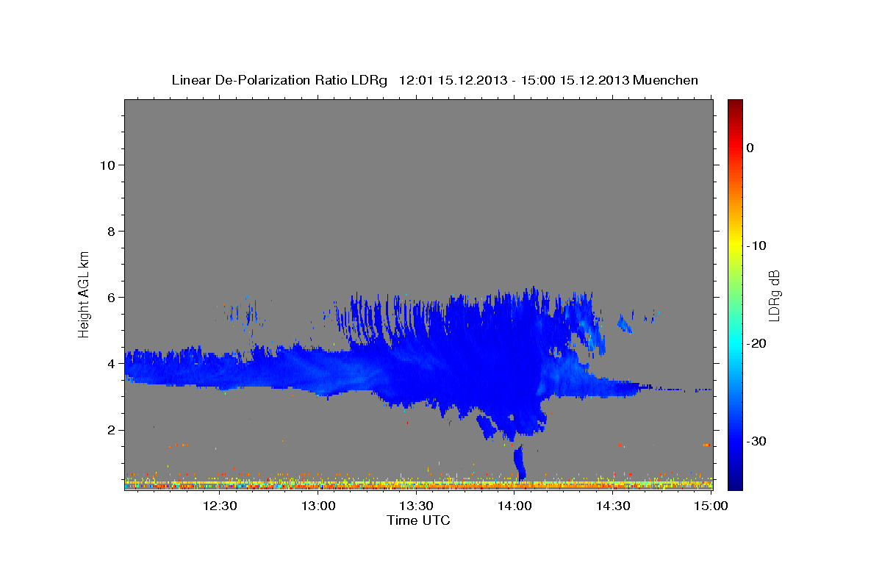Click the 13:00 time tick label
Viewport: 882px width, 588px height.
pos(318,506)
